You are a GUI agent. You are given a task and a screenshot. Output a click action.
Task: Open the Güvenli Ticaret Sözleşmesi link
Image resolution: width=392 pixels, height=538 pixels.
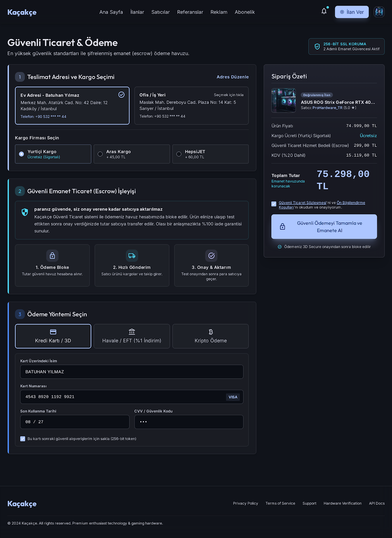(303, 203)
